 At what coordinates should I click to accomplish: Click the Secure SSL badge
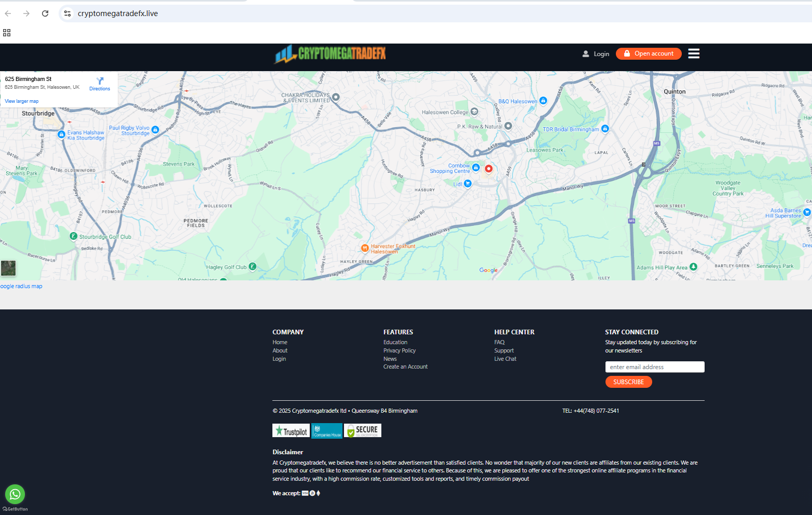click(x=363, y=431)
